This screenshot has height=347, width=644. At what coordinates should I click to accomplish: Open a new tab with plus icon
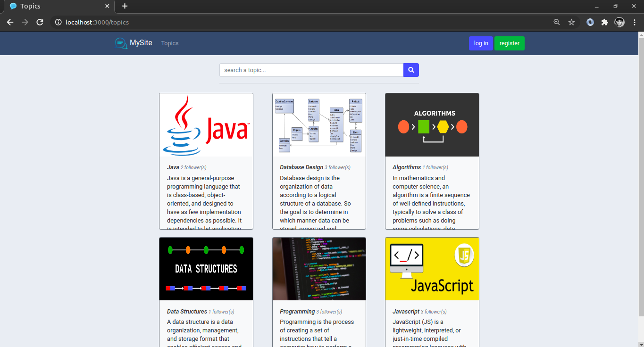coord(125,6)
